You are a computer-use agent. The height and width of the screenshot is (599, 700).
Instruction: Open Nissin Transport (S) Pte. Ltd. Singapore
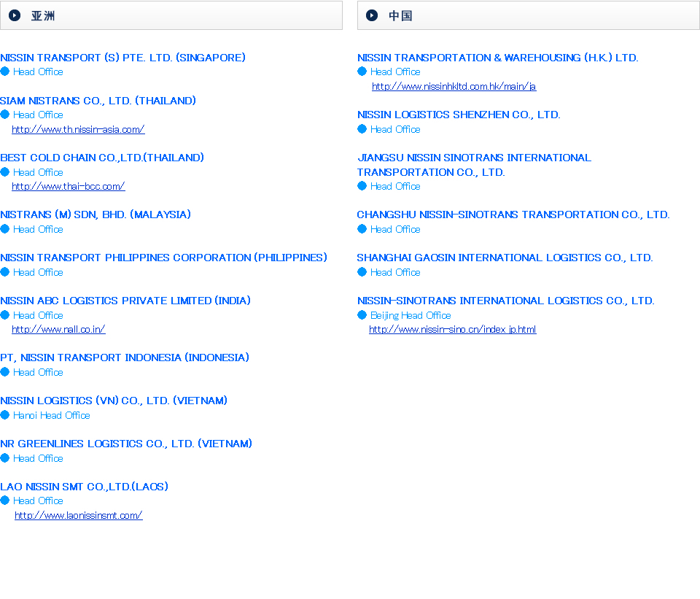(x=122, y=58)
